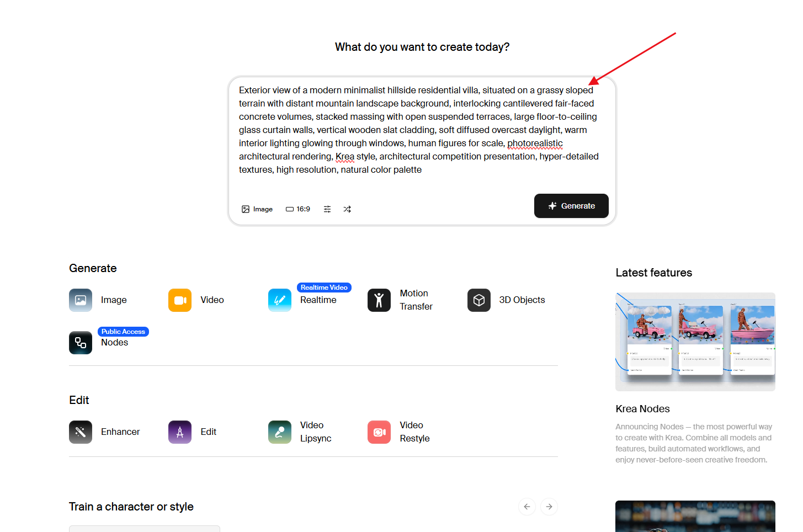Screen dimensions: 803x532
Task: Expand the 16:9 aspect ratio selector
Action: [298, 209]
